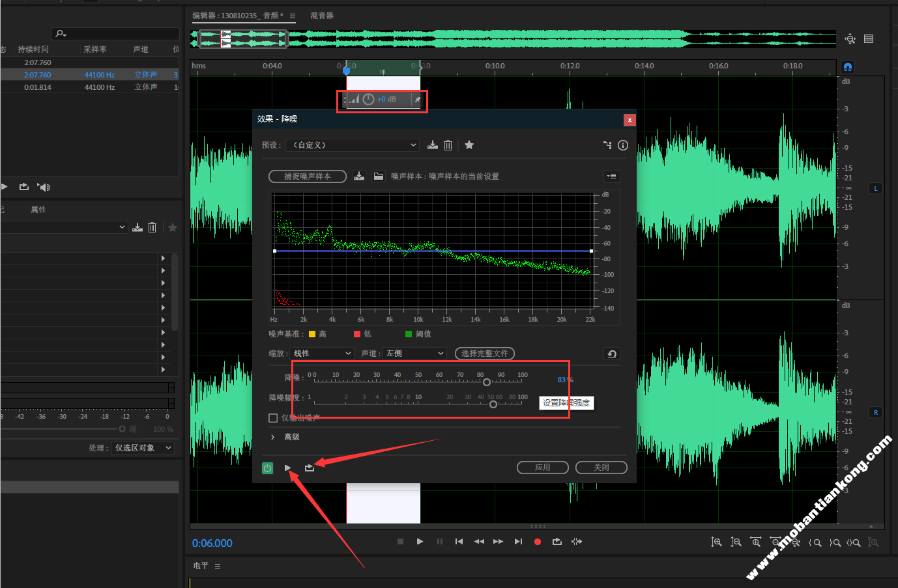This screenshot has height=588, width=898.
Task: Zoom in at selection in point
Action: tap(815, 542)
